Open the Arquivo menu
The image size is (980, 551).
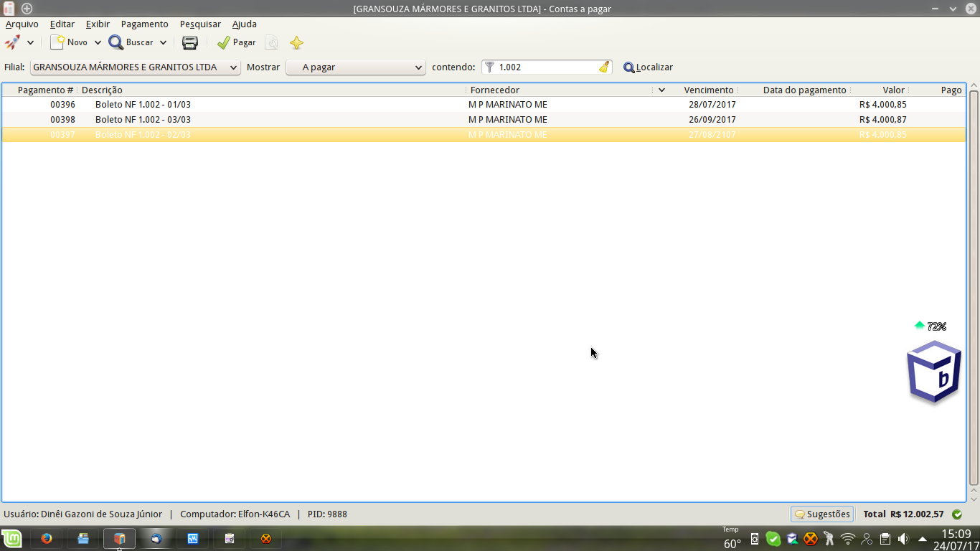pyautogui.click(x=22, y=24)
